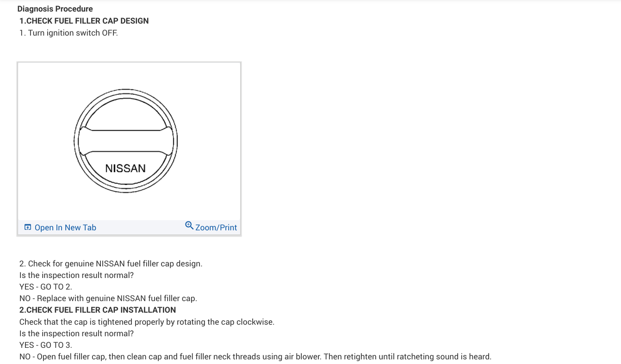Click the CHECK FUEL FILLER CAP DESIGN heading
Viewport: 621px width, 364px height.
tap(84, 21)
